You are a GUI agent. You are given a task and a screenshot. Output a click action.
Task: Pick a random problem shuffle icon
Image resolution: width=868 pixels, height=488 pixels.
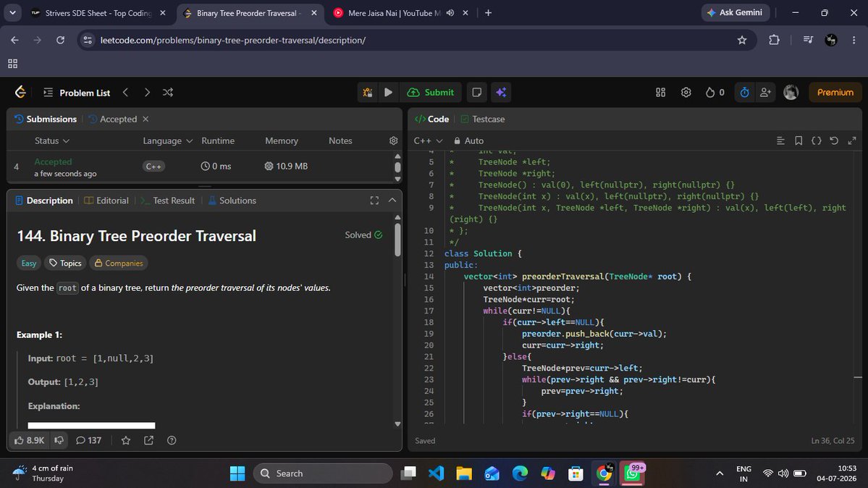[168, 93]
